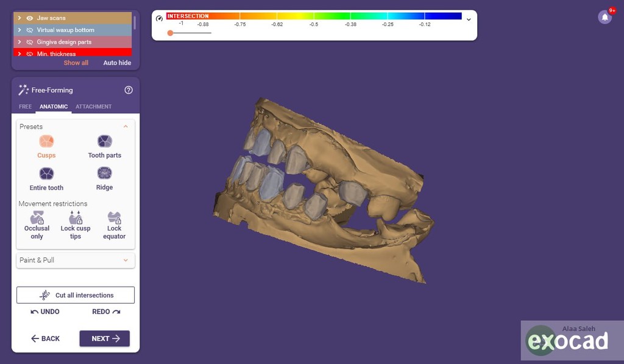
Task: Open the Intersection scale dropdown arrow
Action: 469,19
